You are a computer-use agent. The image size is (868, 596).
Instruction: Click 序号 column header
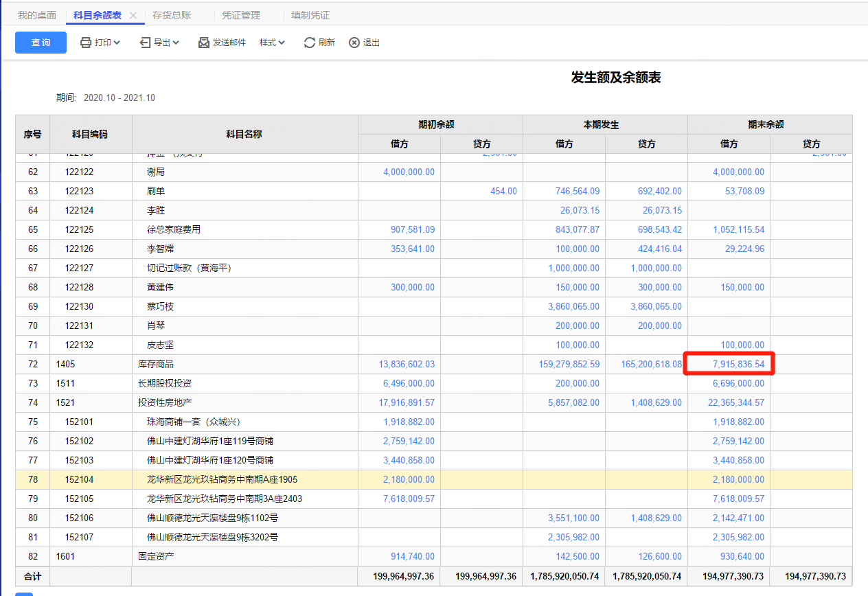tap(32, 134)
